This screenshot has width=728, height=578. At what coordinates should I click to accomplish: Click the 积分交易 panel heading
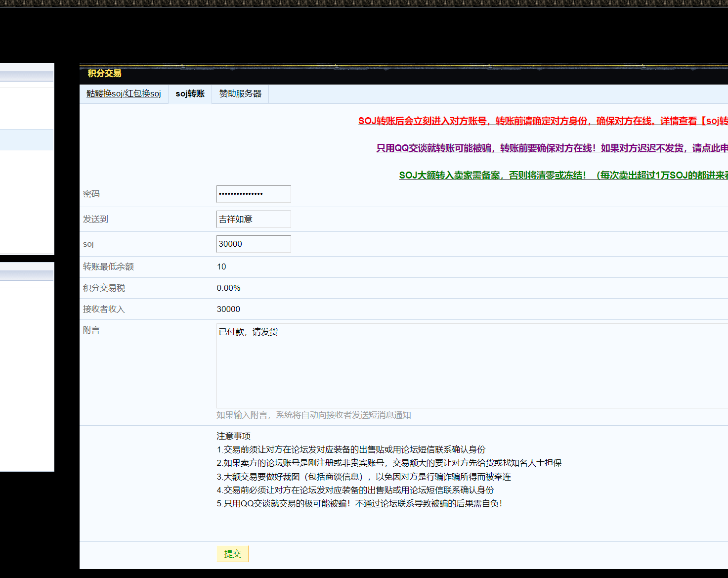(x=104, y=73)
